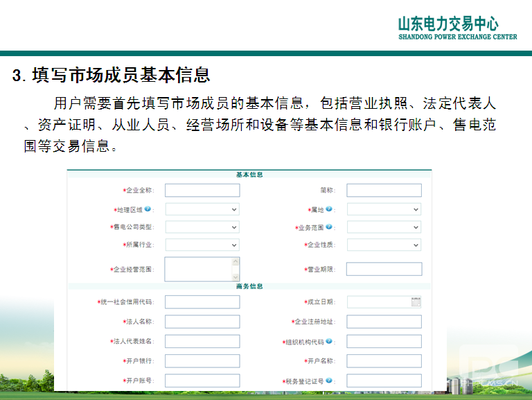This screenshot has width=532, height=400.
Task: Click the 开户银行 input field
Action: click(x=202, y=361)
